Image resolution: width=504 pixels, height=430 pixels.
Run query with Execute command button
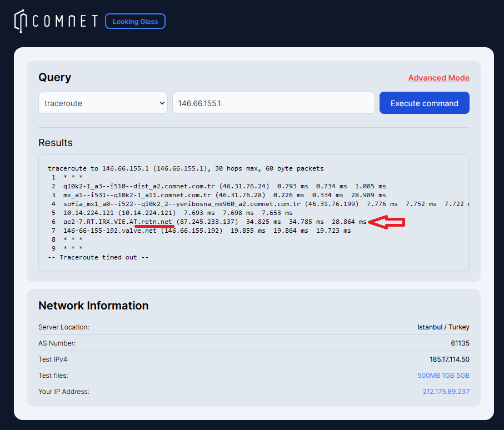[424, 103]
